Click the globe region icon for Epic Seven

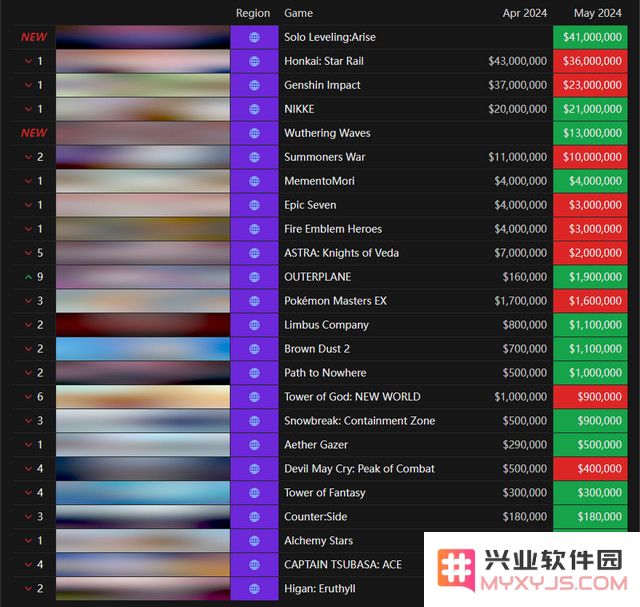[254, 205]
